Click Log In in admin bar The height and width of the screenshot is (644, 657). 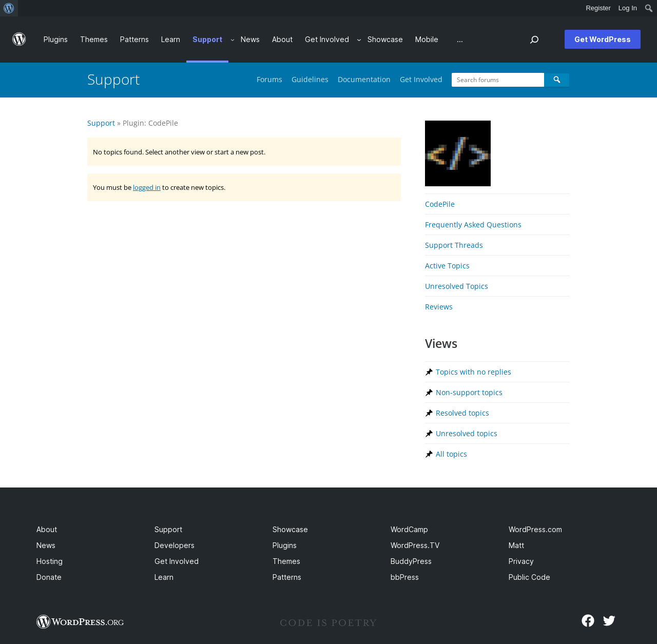click(x=627, y=8)
